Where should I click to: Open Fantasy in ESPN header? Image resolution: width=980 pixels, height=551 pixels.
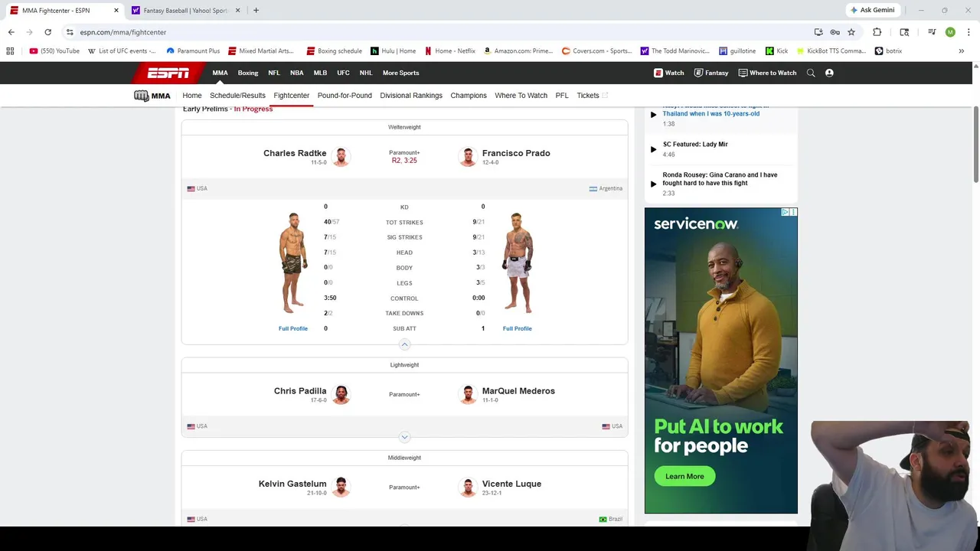pos(711,73)
